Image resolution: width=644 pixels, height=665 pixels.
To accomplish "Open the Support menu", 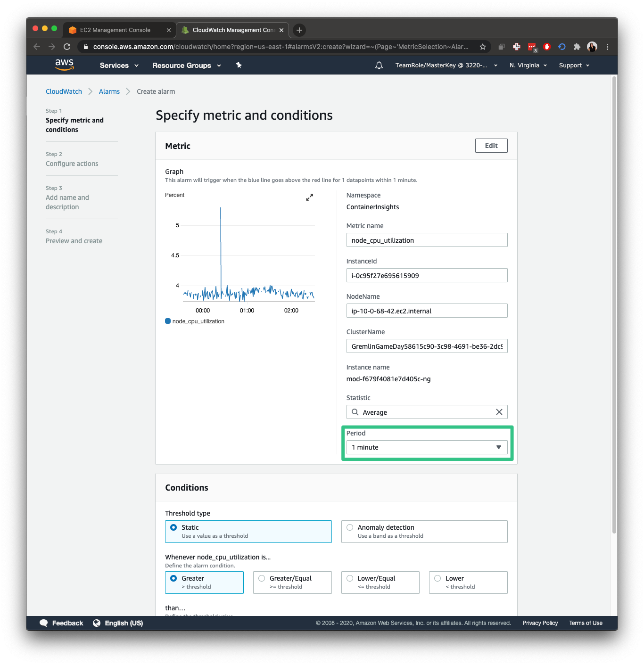I will pyautogui.click(x=574, y=66).
